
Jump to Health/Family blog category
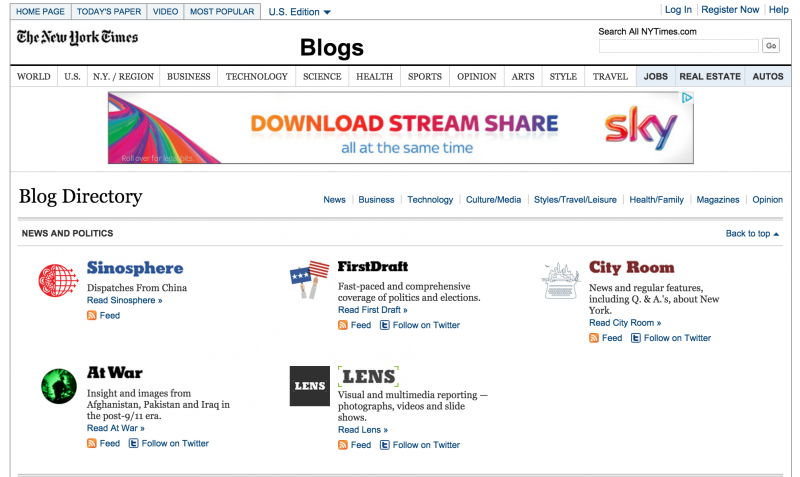[656, 200]
